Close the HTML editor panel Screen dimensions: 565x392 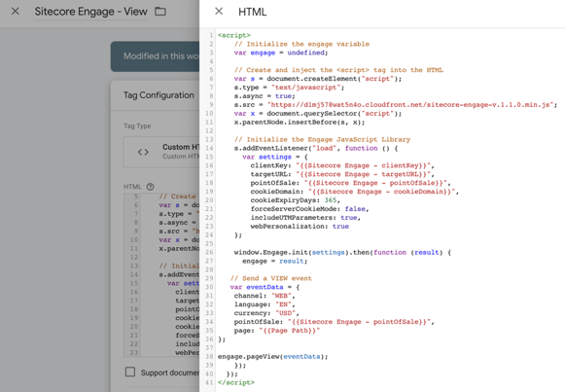(219, 12)
